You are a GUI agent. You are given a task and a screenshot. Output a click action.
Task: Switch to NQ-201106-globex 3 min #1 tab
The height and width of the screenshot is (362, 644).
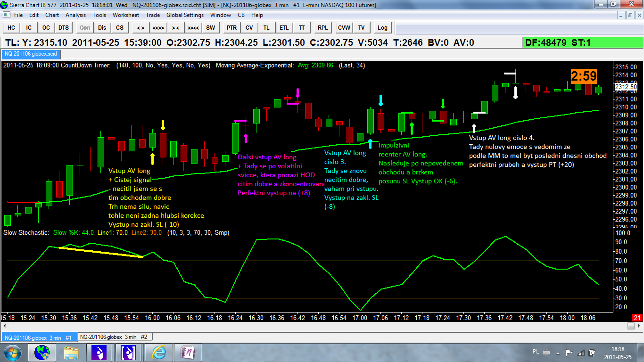pyautogui.click(x=39, y=337)
